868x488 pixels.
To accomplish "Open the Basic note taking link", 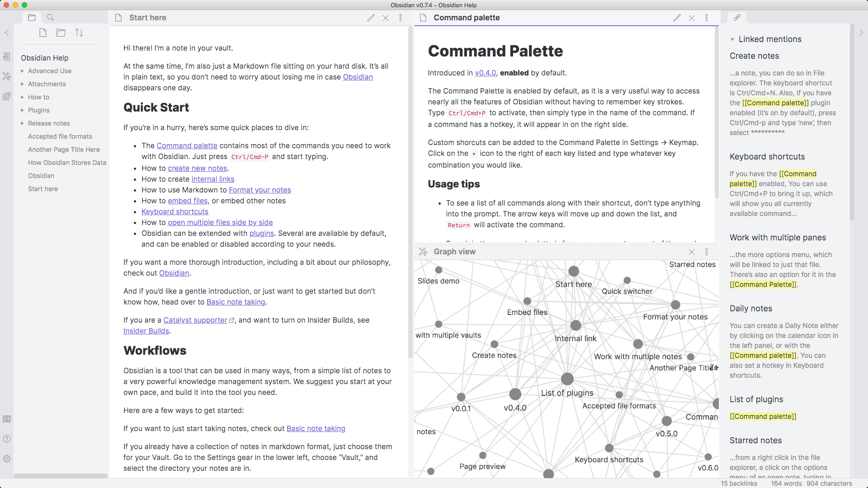I will point(236,302).
